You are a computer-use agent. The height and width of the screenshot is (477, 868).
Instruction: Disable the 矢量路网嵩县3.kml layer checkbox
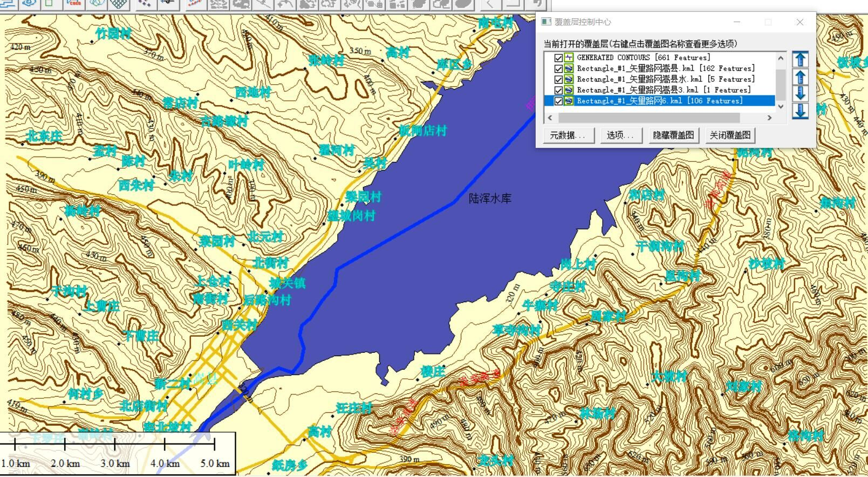[558, 90]
